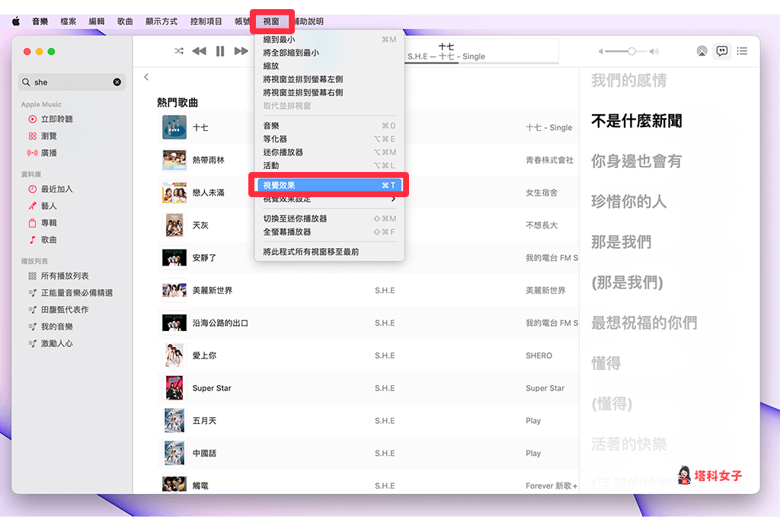Viewport: 780px width, 532px height.
Task: Jump to lyric line 最想祝福的你們
Action: 644,323
